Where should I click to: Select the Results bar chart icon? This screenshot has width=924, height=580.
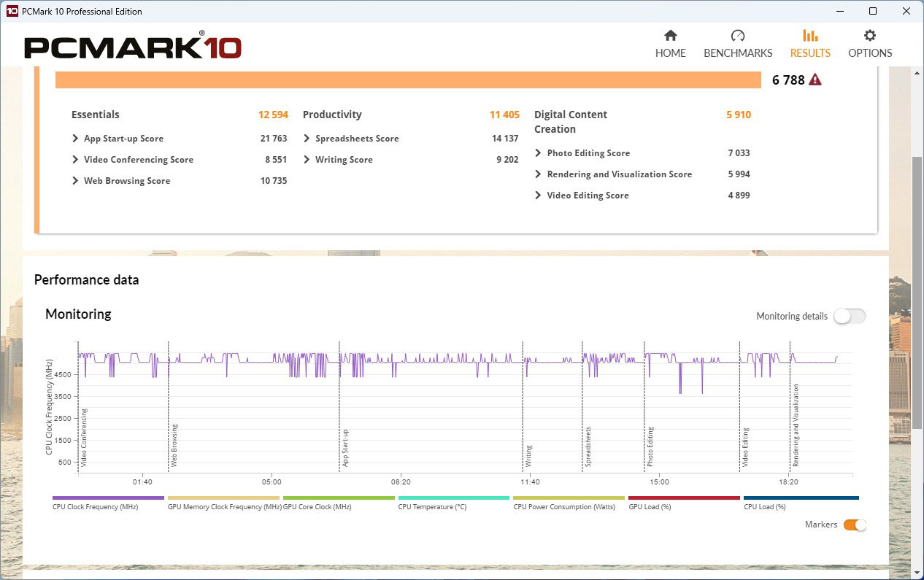[810, 36]
